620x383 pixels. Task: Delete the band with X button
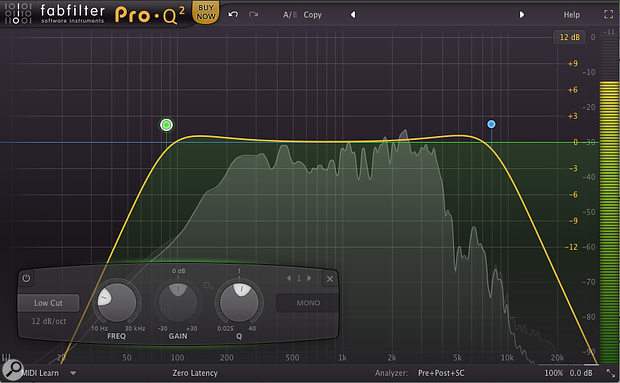pos(330,279)
